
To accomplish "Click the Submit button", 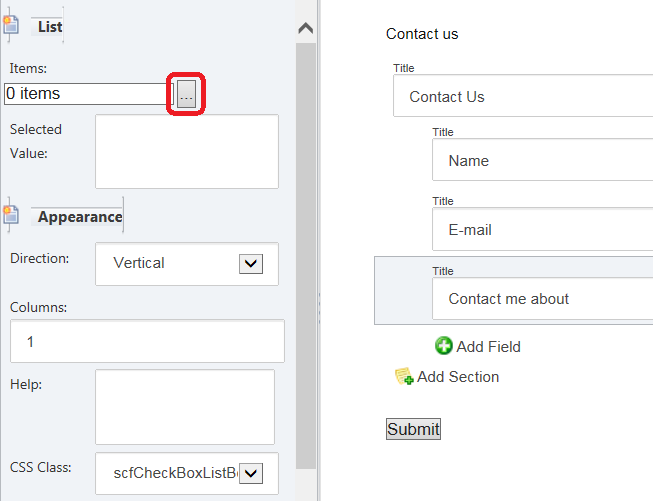I will tap(413, 429).
